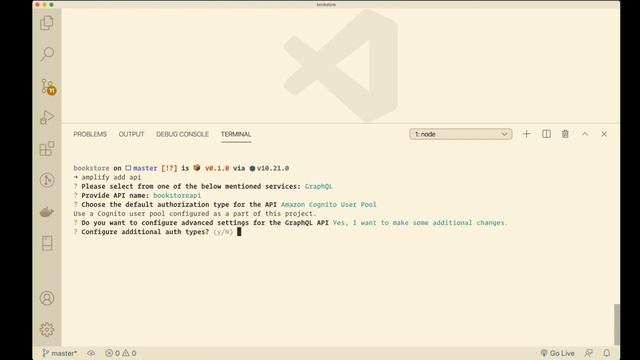The width and height of the screenshot is (640, 360).
Task: Switch to the Debug Console tab
Action: [x=182, y=134]
